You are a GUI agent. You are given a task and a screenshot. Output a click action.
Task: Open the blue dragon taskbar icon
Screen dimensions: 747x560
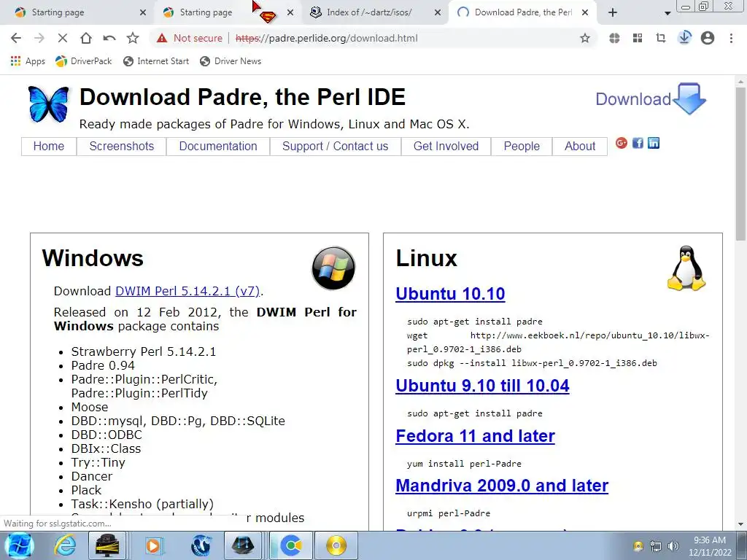tap(201, 545)
